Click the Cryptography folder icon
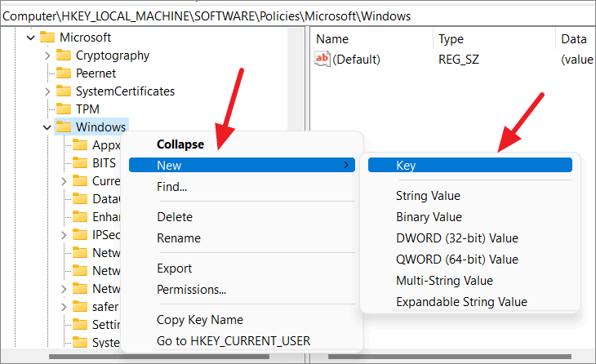The image size is (596, 364). pos(64,55)
